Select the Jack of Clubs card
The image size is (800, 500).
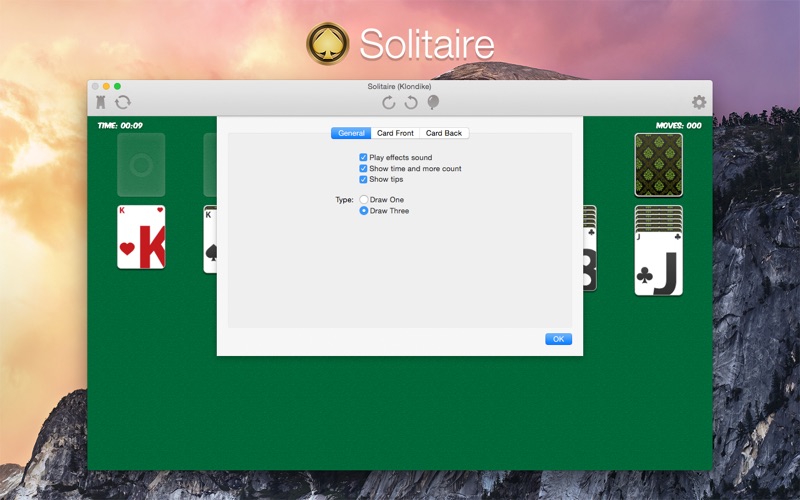(659, 264)
